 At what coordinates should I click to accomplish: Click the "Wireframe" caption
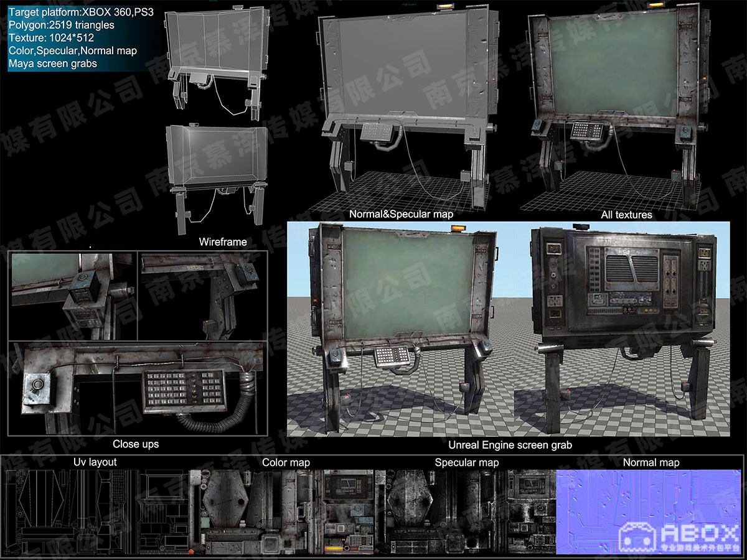click(222, 241)
